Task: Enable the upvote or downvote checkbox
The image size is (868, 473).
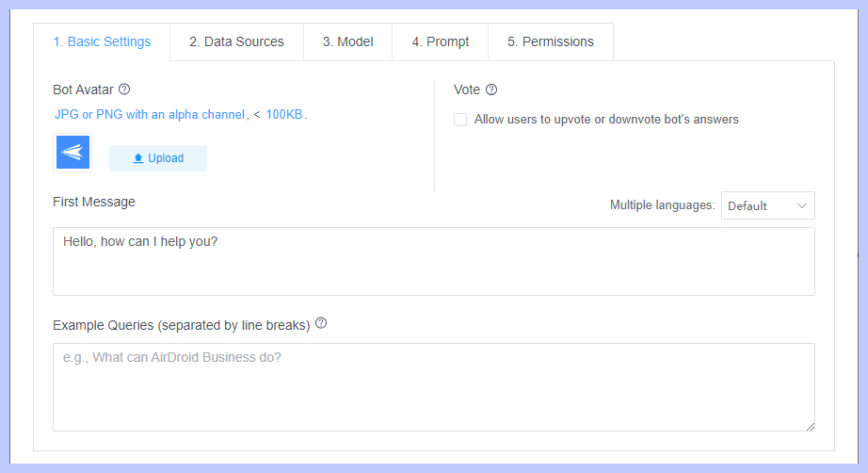Action: pos(460,120)
